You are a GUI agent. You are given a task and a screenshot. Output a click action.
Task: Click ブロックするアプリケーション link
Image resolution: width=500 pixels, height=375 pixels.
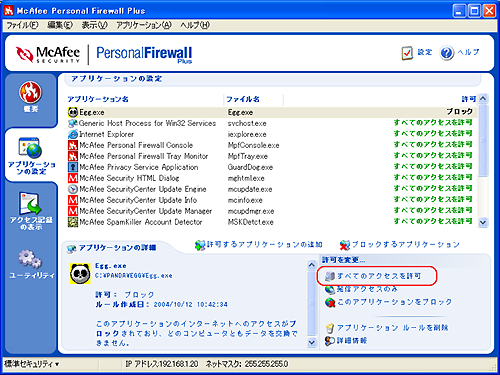[x=406, y=245]
